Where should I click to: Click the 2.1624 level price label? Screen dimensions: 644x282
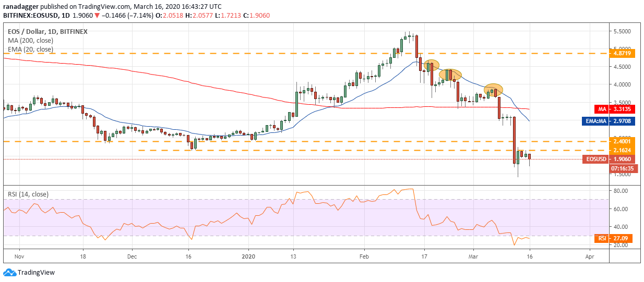[622, 150]
